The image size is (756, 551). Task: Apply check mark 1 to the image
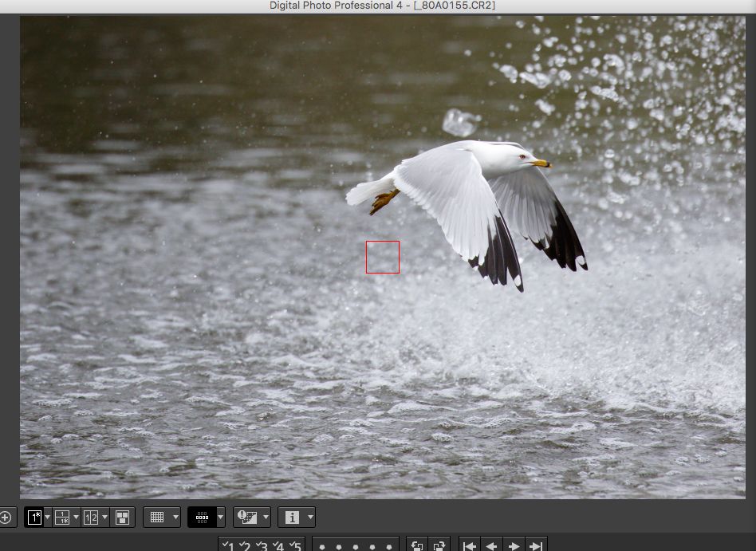[228, 546]
